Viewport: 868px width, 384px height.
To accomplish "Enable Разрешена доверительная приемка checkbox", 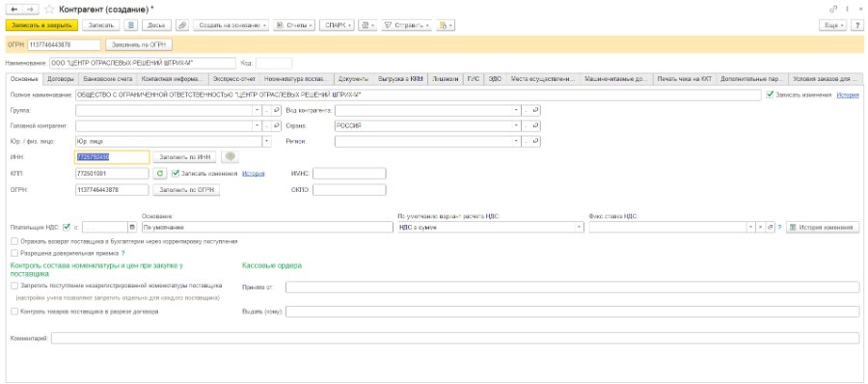I will click(14, 253).
